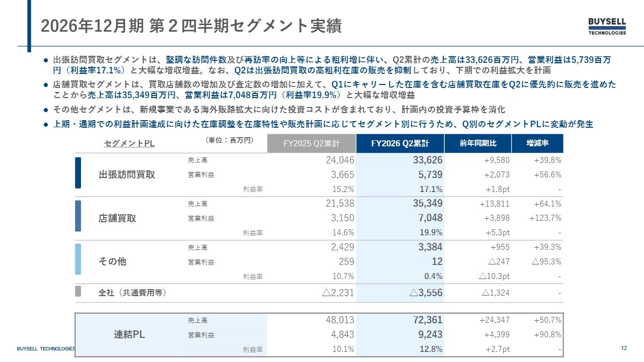Select the FY2026 Q2累計 column header
The image size is (644, 362).
pos(400,143)
